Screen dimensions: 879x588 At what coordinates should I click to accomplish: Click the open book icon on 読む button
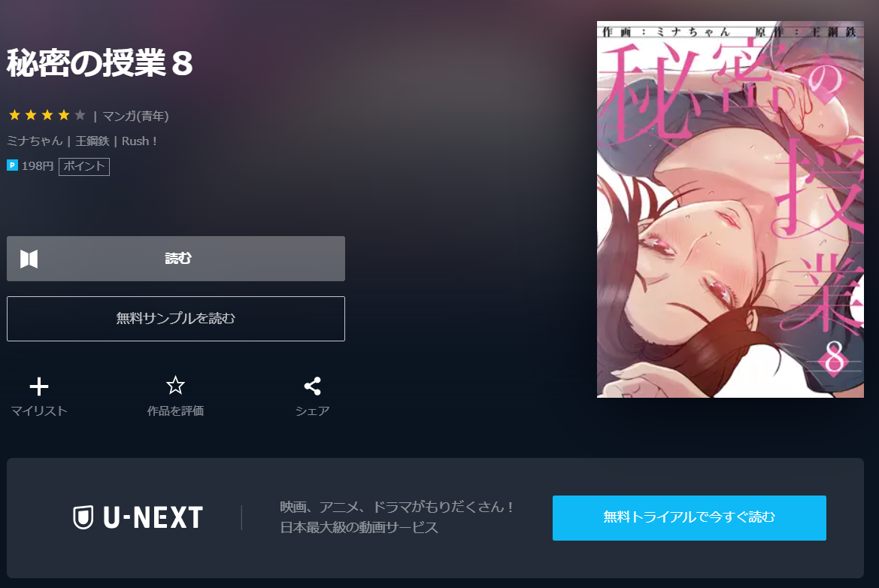tap(29, 259)
